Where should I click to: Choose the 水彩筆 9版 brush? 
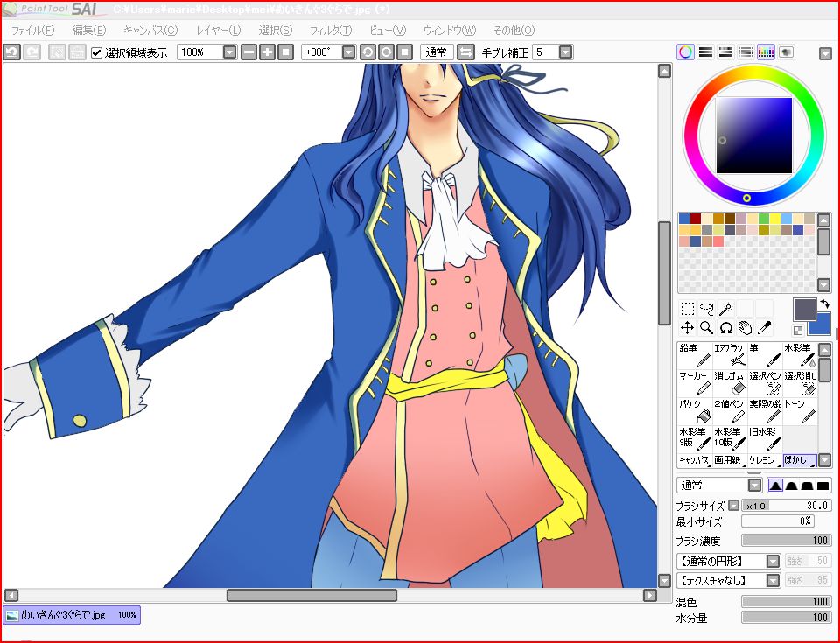(695, 439)
